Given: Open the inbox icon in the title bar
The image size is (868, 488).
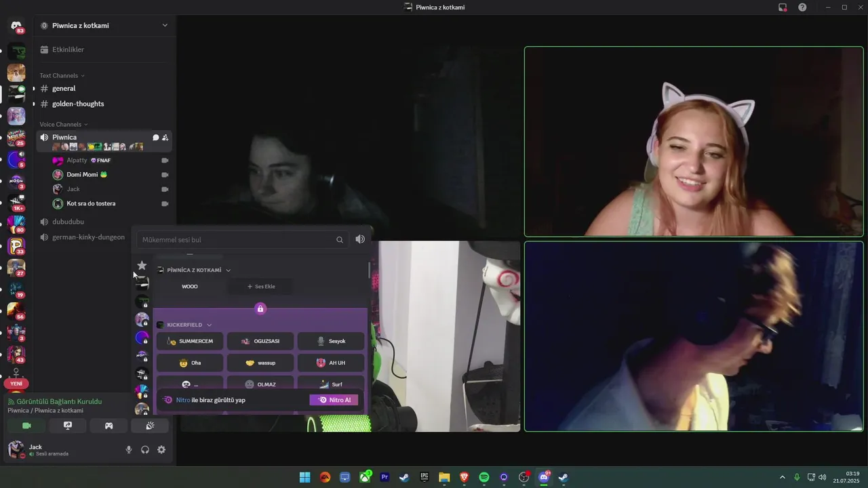Looking at the screenshot, I should 783,7.
